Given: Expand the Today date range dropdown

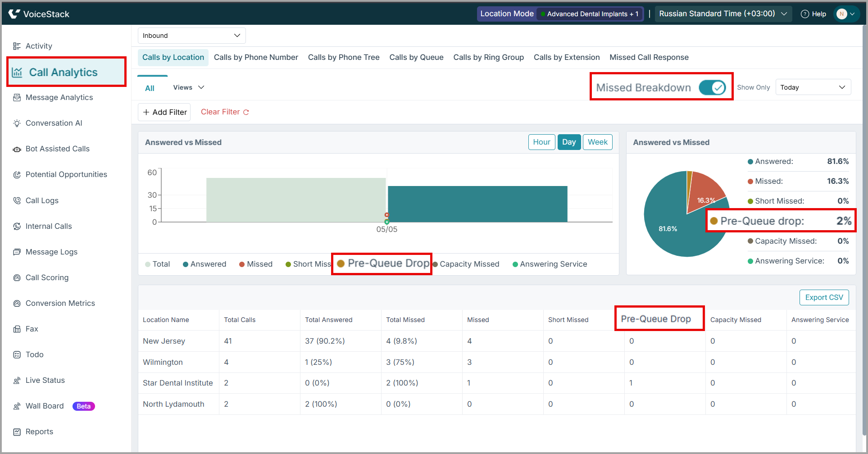Looking at the screenshot, I should click(813, 87).
